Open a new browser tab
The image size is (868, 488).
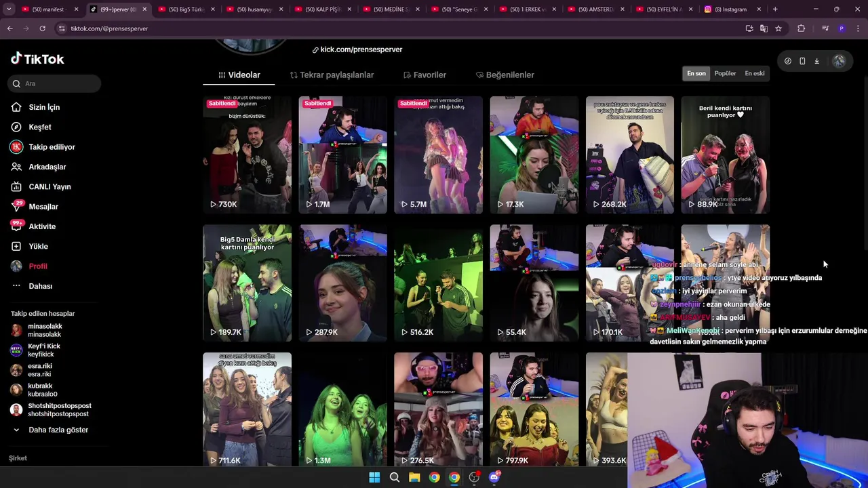tap(775, 9)
